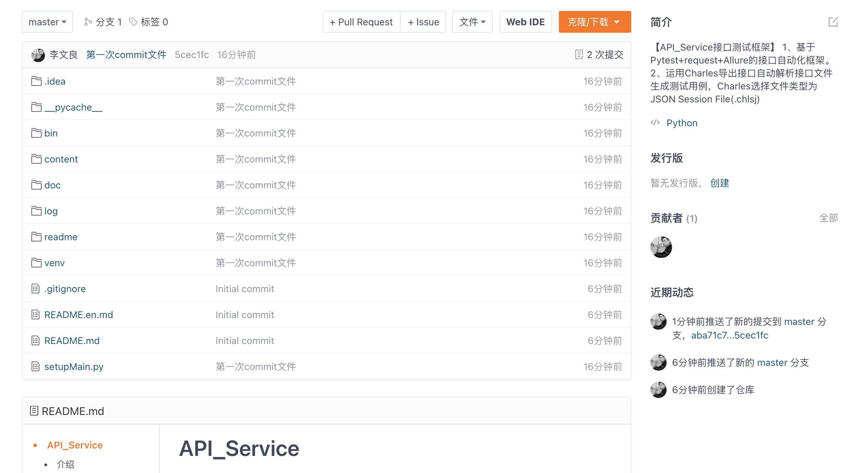Click the document icon in README.md header
This screenshot has width=868, height=473.
[x=34, y=411]
